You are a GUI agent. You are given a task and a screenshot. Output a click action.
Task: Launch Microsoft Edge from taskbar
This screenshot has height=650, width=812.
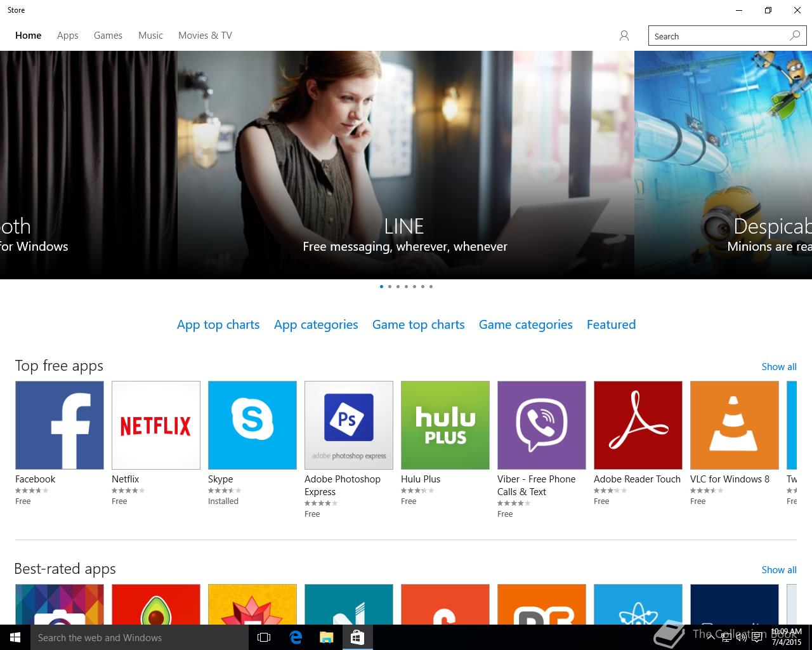pyautogui.click(x=296, y=637)
